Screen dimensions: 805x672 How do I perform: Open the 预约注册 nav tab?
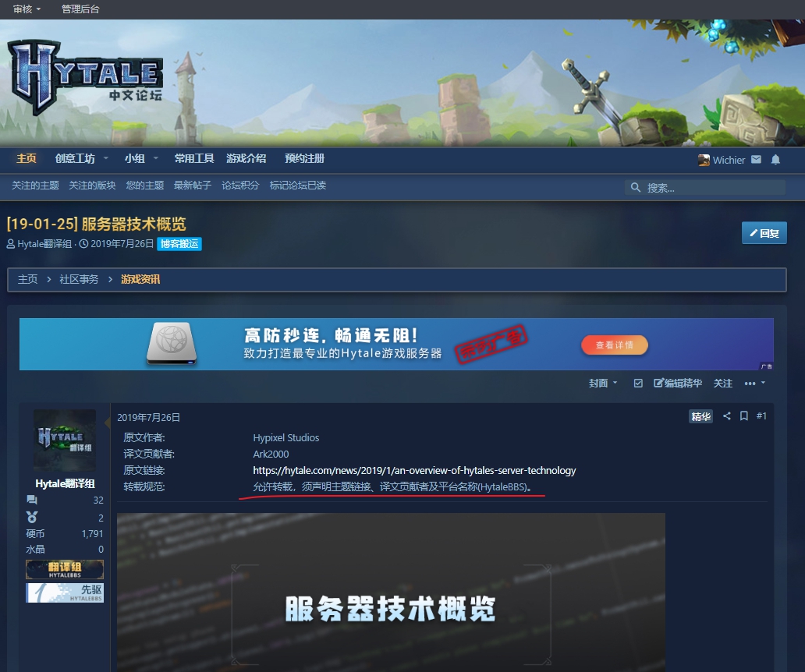(305, 158)
